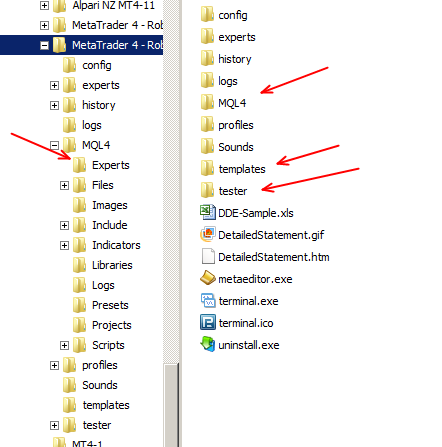Open the Sounds folder icon in file list
This screenshot has width=442, height=447.
pyautogui.click(x=207, y=146)
